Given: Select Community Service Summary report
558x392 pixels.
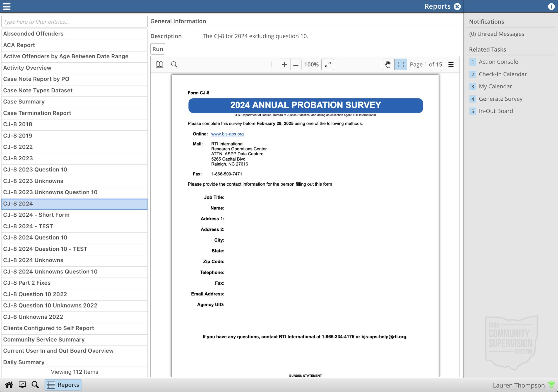Looking at the screenshot, I should (74, 340).
